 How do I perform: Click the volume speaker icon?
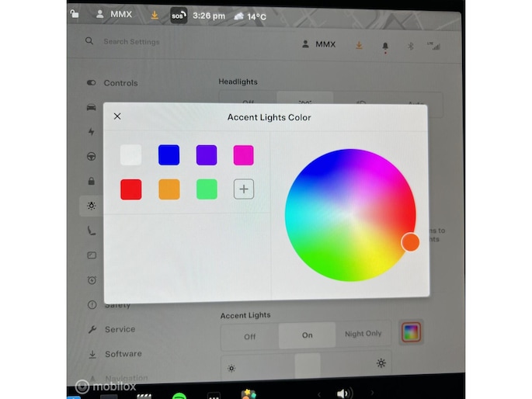[x=344, y=393]
